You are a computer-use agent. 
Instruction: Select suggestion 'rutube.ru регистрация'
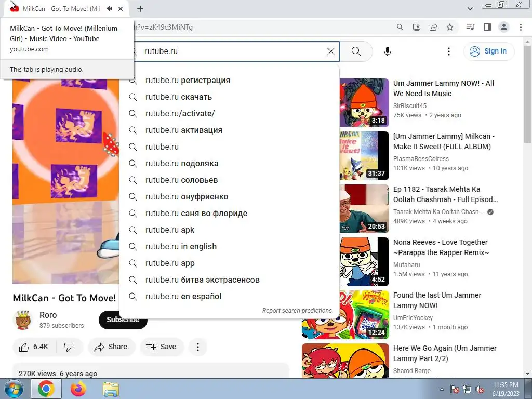pos(229,81)
